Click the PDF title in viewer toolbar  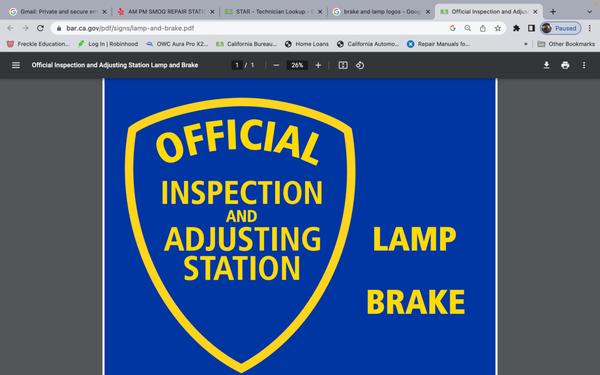pos(115,65)
